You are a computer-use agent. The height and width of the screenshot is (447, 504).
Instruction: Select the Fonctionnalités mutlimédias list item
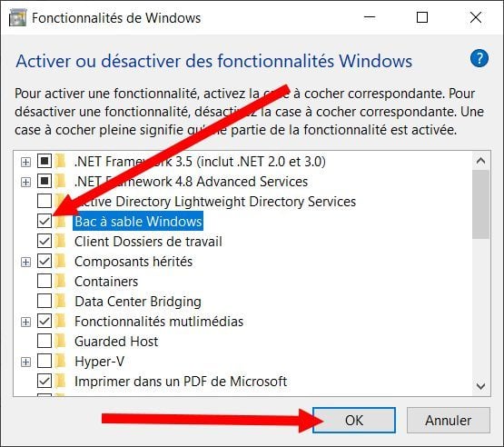(x=159, y=322)
